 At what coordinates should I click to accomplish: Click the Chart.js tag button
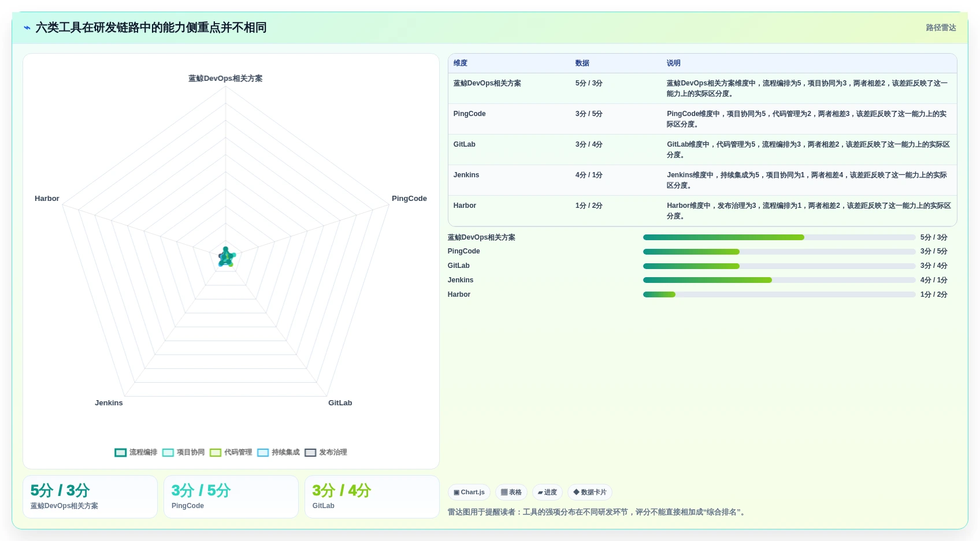point(469,493)
